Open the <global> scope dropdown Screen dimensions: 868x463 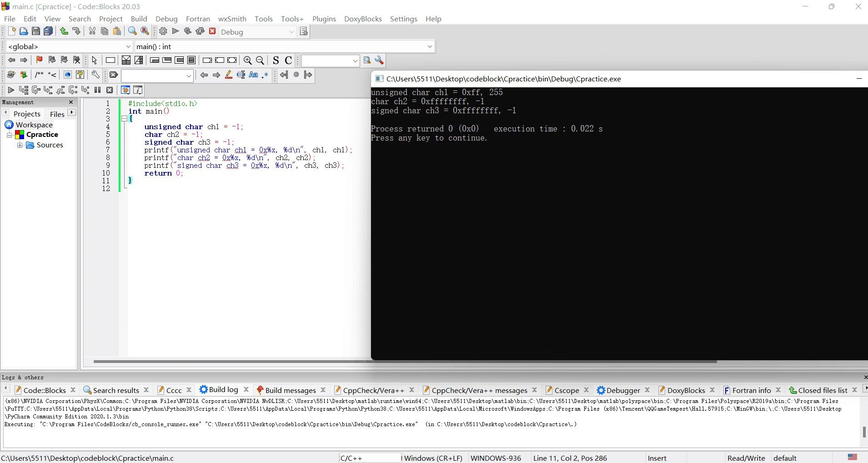tap(128, 46)
